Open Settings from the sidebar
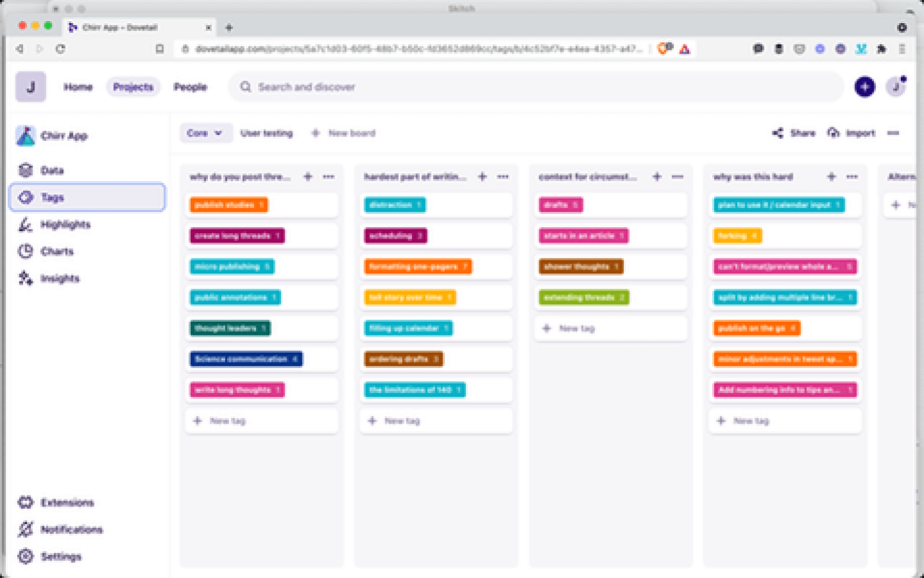Image resolution: width=924 pixels, height=578 pixels. click(x=61, y=556)
